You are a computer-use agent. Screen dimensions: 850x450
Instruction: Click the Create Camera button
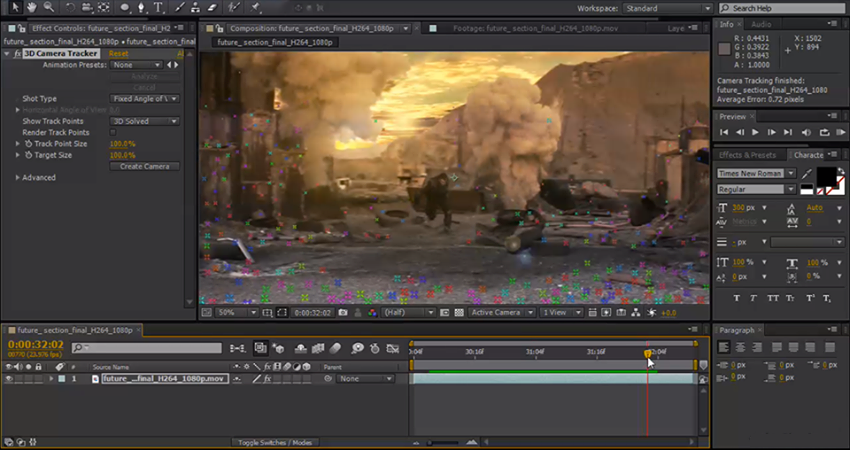(145, 166)
